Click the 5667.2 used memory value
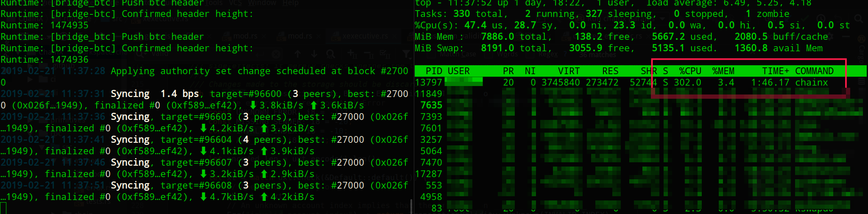The image size is (868, 214). (x=668, y=37)
